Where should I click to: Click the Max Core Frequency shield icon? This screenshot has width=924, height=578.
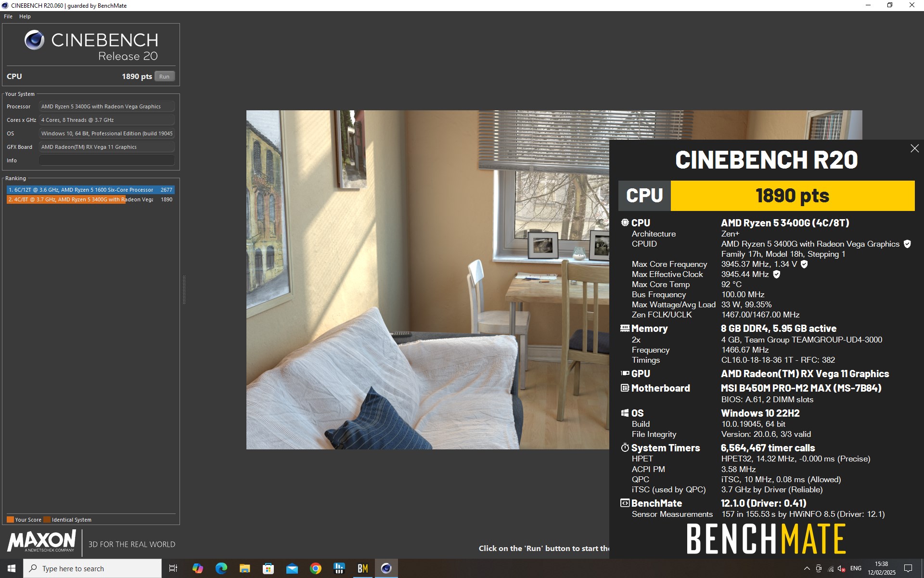[804, 264]
